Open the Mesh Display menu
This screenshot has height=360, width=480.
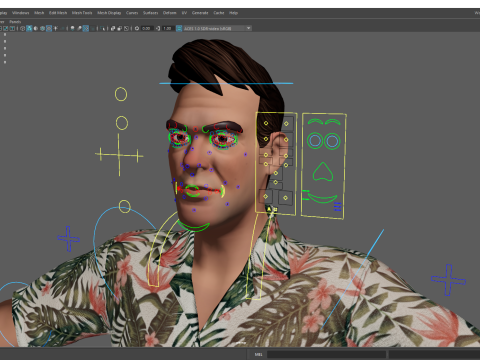tap(109, 13)
